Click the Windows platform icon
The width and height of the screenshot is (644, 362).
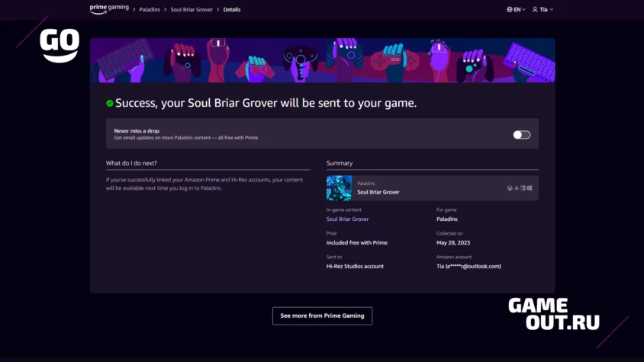[x=530, y=188]
